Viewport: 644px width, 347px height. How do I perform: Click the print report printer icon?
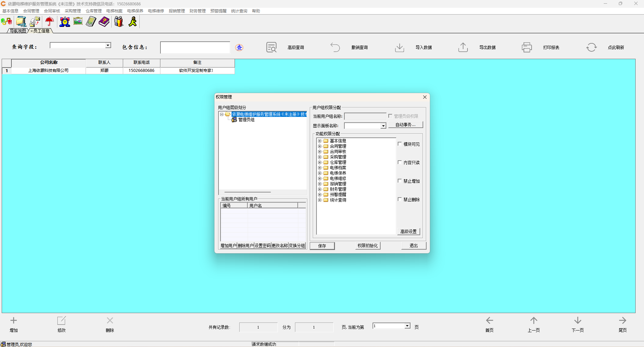pos(527,47)
